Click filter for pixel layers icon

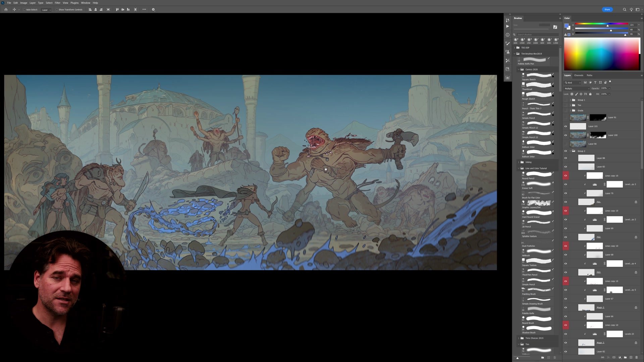click(x=585, y=82)
